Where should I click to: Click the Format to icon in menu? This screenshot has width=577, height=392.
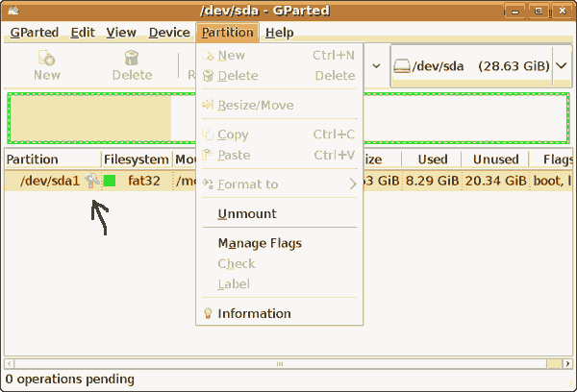[208, 184]
